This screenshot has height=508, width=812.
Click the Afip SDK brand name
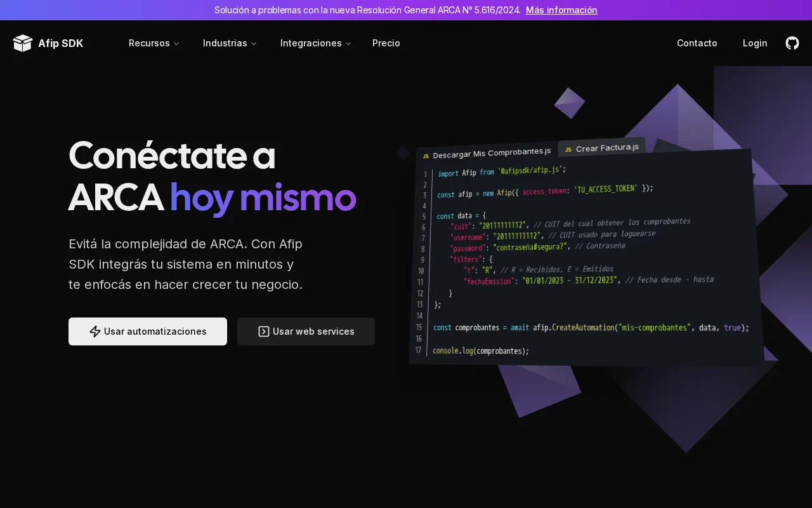point(61,43)
